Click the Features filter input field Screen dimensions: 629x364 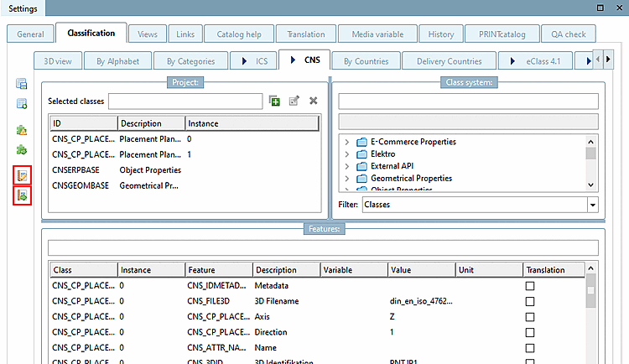[323, 247]
